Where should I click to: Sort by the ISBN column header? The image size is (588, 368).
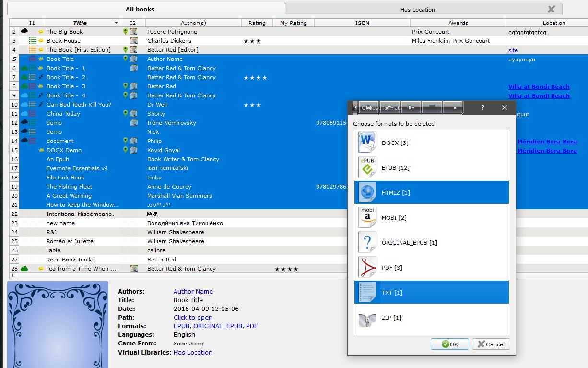[362, 23]
